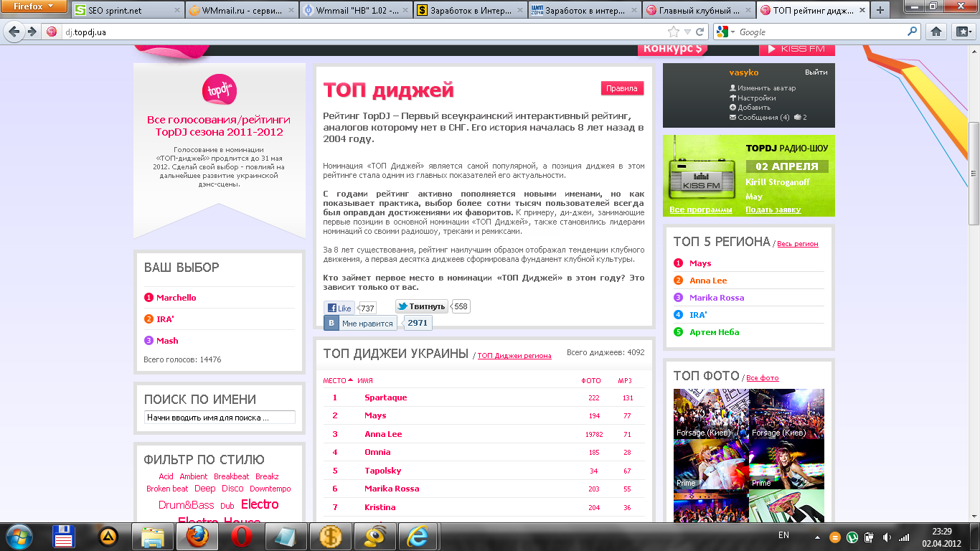980x551 pixels.
Task: Switch to the WMmail.ru tab
Action: click(x=240, y=11)
